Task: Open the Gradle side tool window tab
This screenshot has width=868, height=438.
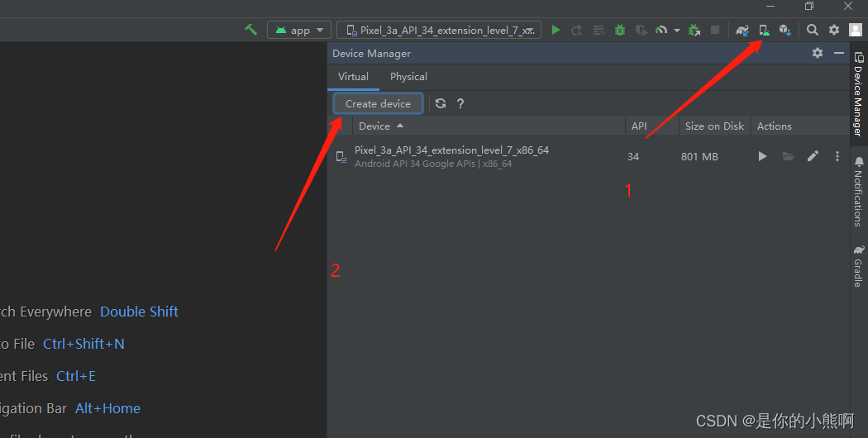Action: coord(859,266)
